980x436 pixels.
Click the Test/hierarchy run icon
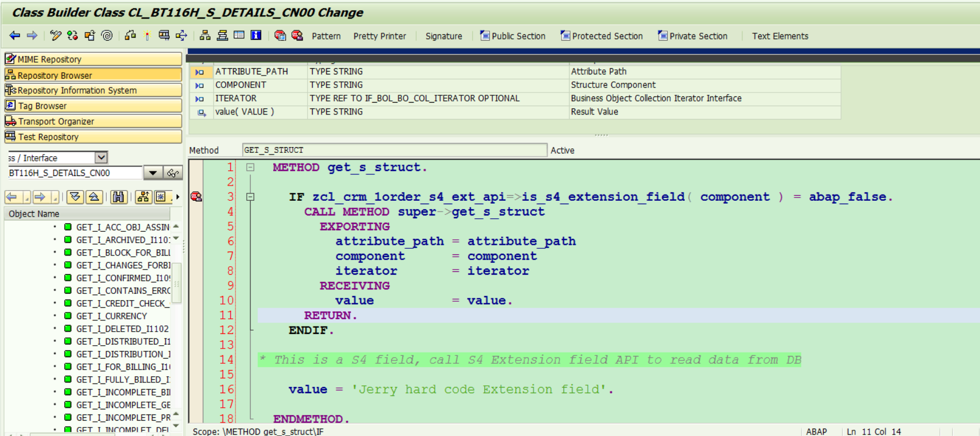coord(130,36)
